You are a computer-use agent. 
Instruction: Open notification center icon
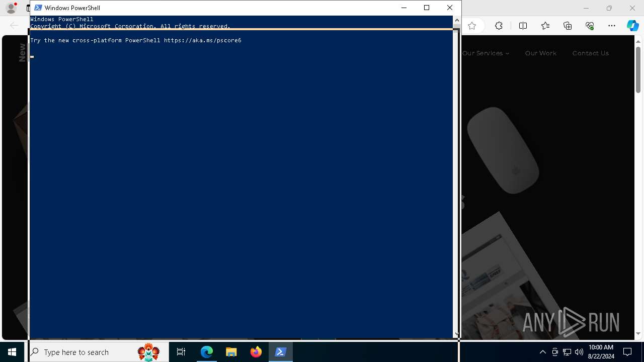628,352
